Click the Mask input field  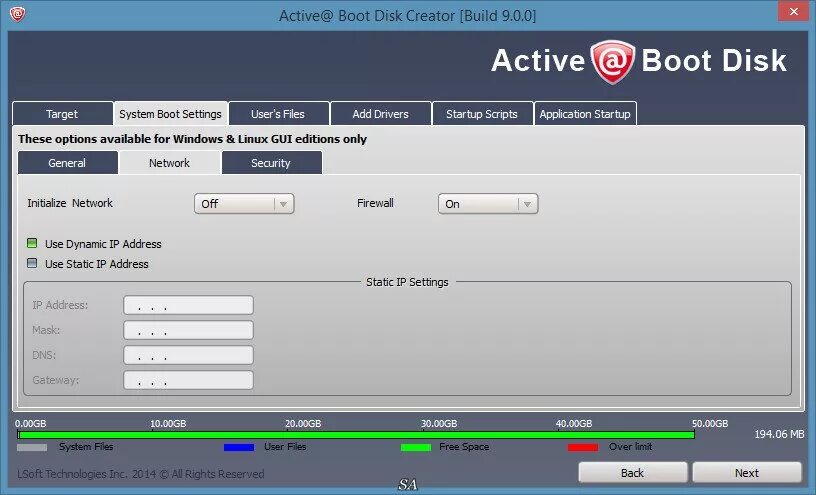(188, 330)
